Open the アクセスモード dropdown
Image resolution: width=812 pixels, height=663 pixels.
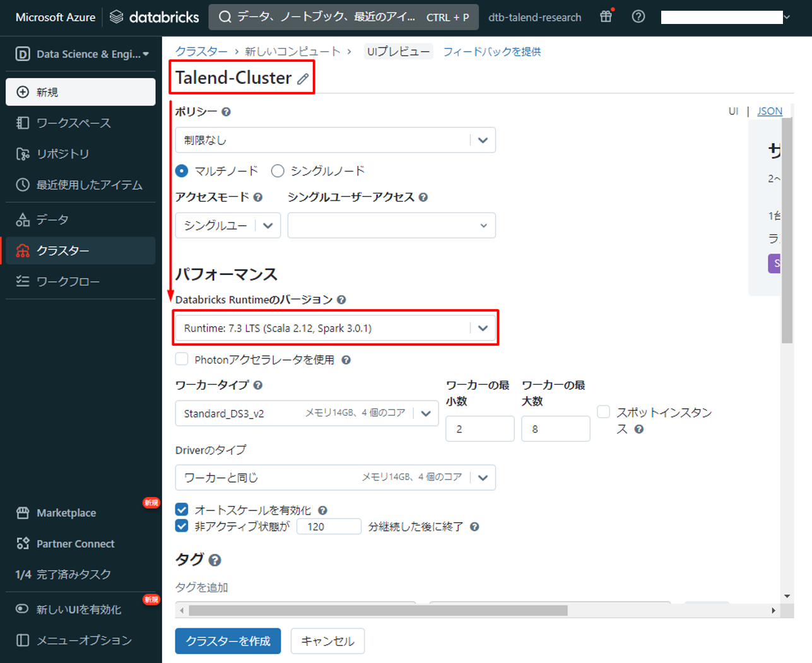(228, 225)
